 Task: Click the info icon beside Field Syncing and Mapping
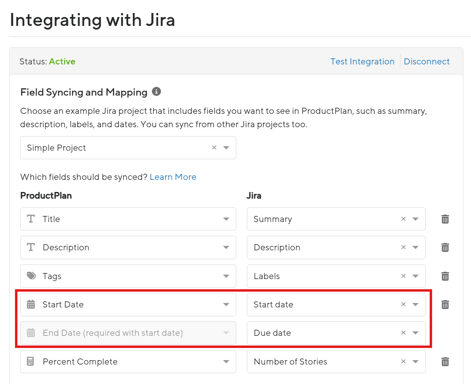click(x=156, y=91)
